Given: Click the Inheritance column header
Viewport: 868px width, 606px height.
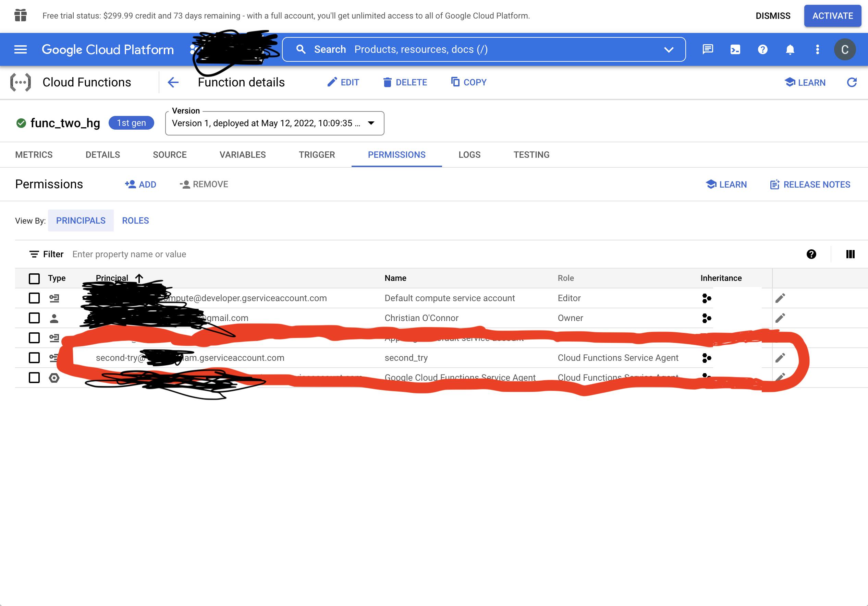Looking at the screenshot, I should 721,278.
